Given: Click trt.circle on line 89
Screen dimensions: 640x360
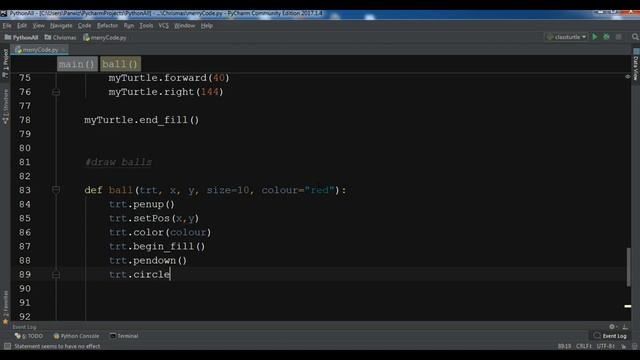Looking at the screenshot, I should tap(139, 275).
